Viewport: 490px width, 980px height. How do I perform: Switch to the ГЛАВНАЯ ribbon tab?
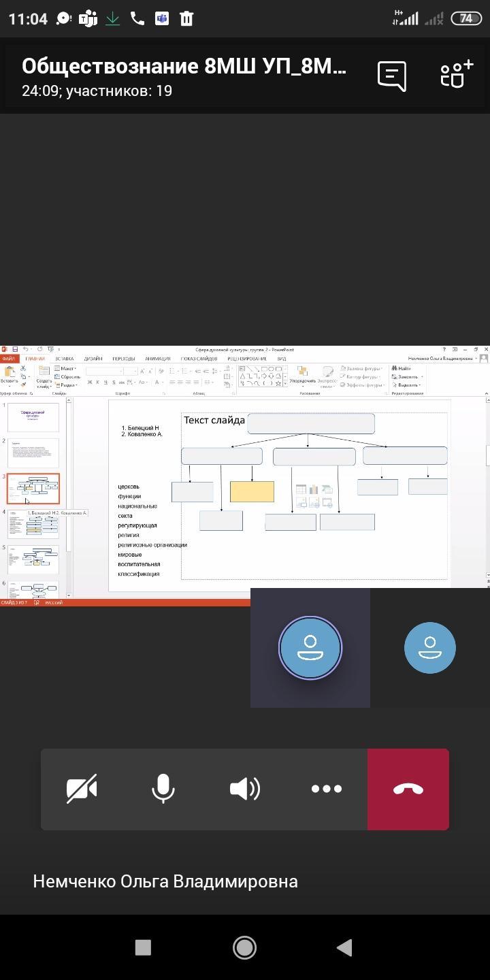click(35, 359)
